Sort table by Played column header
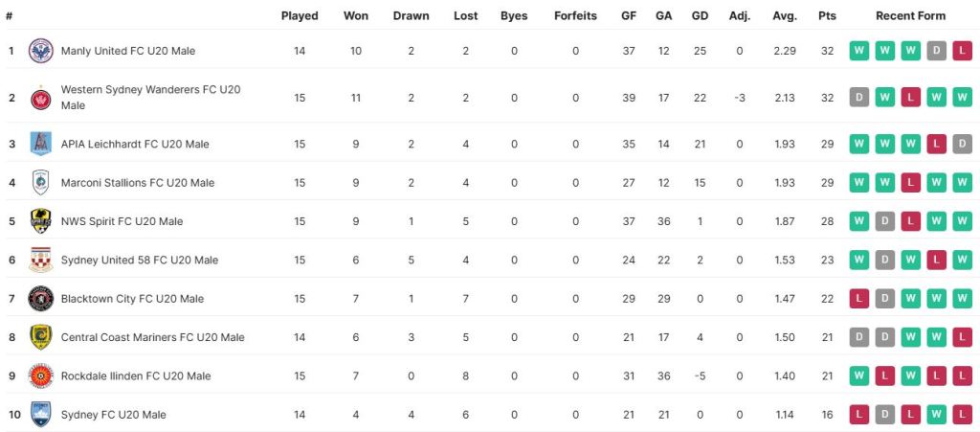Viewport: 980px width, 432px height. 300,16
